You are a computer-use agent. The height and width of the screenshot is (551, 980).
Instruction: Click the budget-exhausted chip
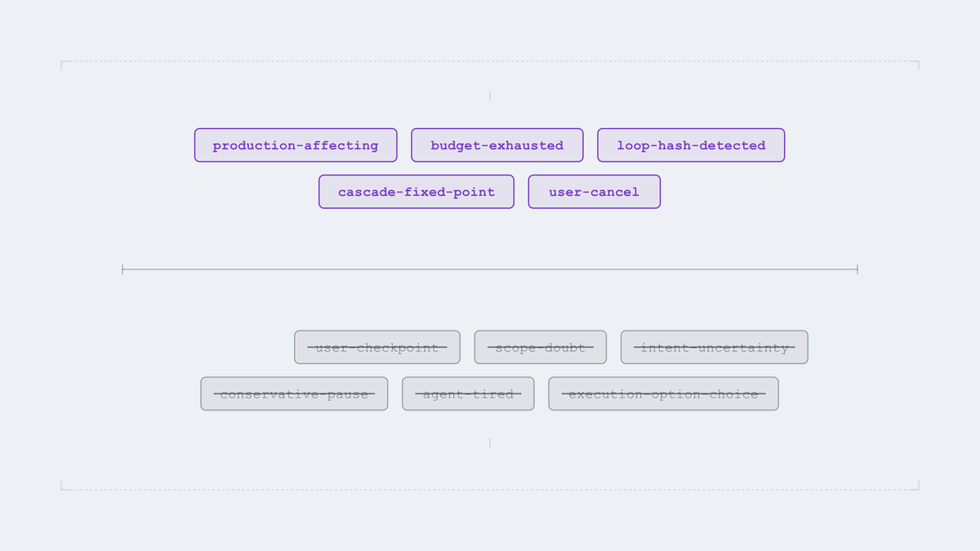click(x=497, y=145)
